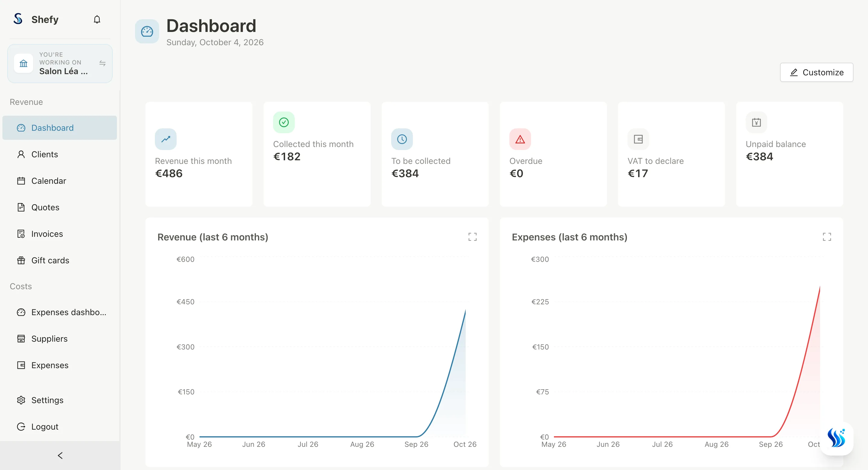The width and height of the screenshot is (868, 470).
Task: Click the Revenue this month €486 value
Action: (x=169, y=174)
